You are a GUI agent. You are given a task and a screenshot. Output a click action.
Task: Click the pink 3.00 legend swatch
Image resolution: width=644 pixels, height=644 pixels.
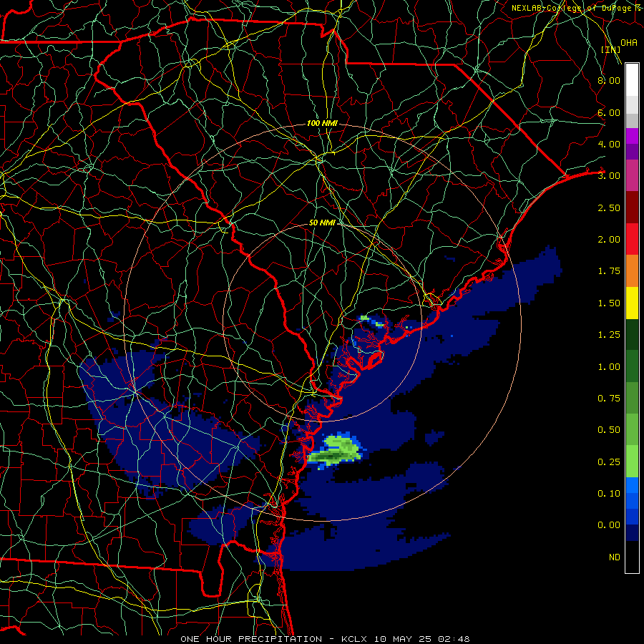632,175
